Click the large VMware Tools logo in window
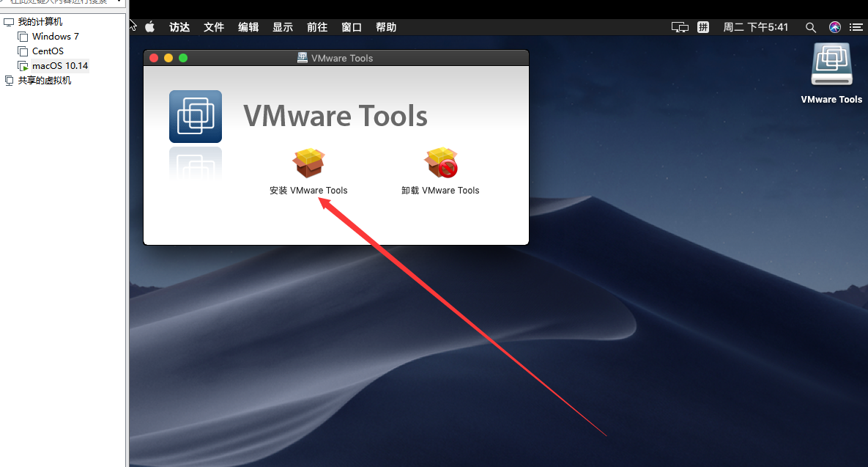Image resolution: width=868 pixels, height=467 pixels. pos(196,117)
